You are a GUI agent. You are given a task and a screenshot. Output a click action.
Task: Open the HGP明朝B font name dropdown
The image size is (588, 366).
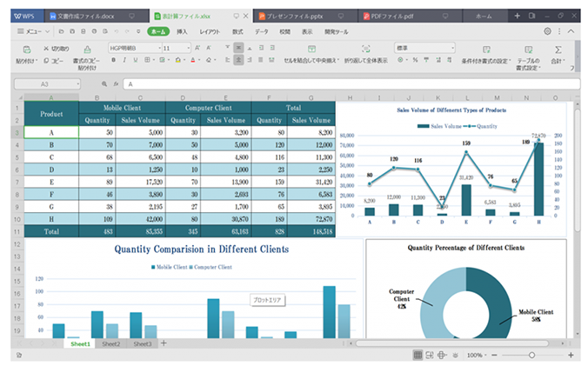[133, 48]
